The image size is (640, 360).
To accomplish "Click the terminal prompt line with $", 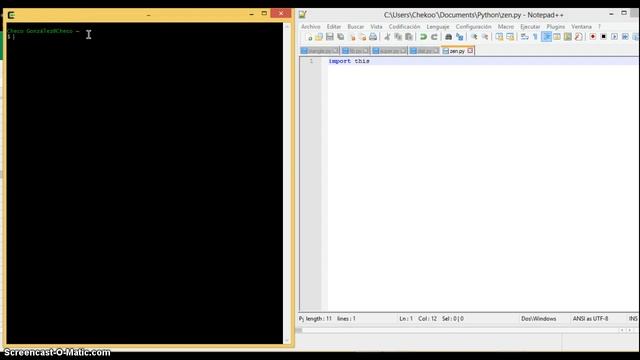I will (x=11, y=37).
